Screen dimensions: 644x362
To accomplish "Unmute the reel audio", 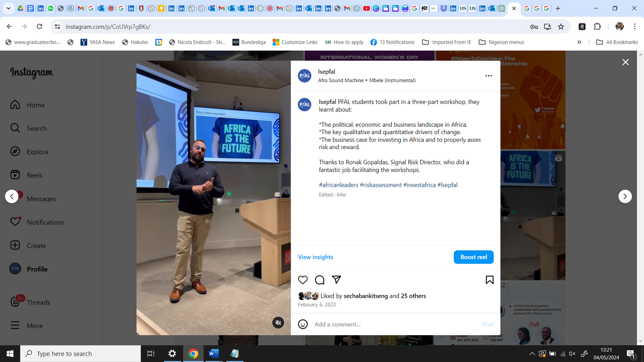I will click(x=278, y=322).
